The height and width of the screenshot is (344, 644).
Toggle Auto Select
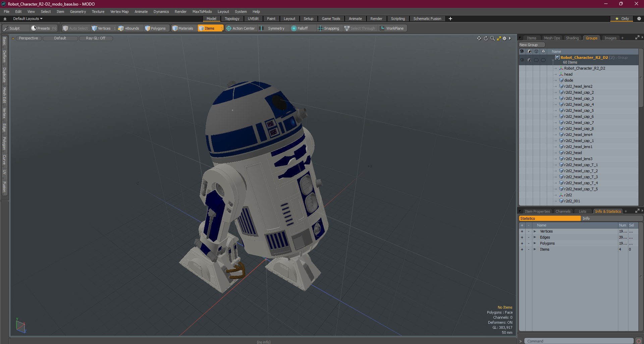(75, 28)
